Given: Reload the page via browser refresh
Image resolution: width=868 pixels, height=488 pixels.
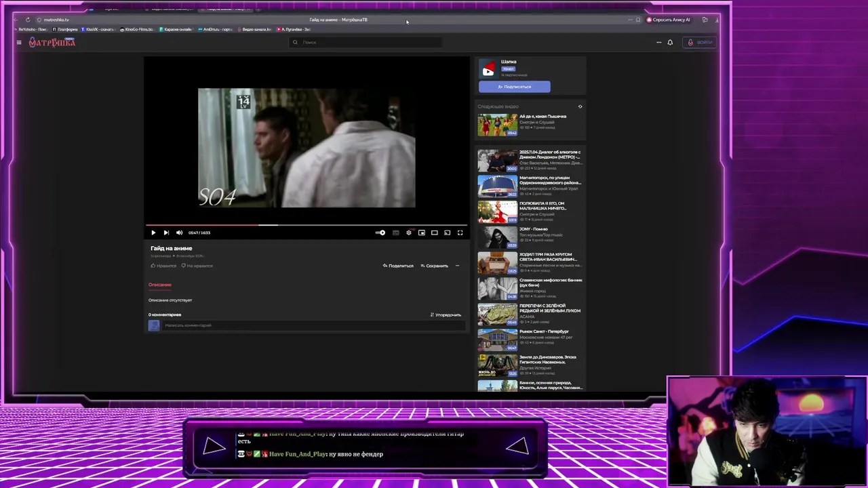Looking at the screenshot, I should point(28,20).
